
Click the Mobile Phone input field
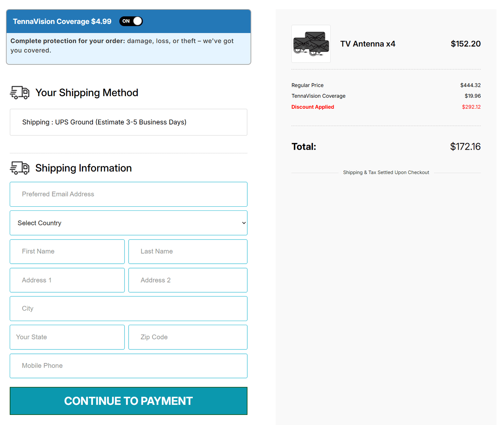point(128,366)
